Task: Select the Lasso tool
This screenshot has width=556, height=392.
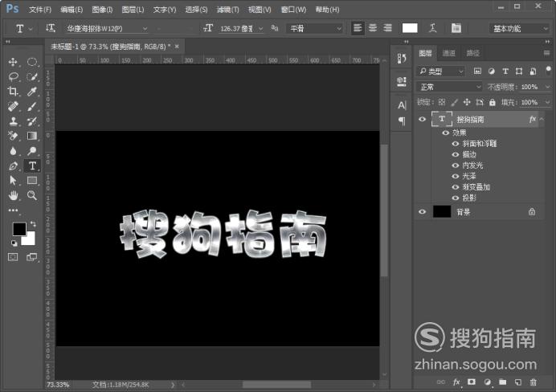Action: [x=13, y=76]
